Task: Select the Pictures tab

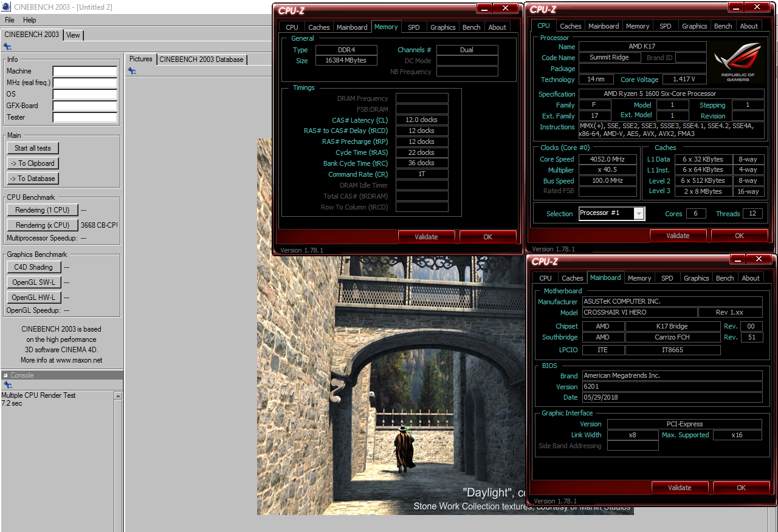Action: coord(140,59)
